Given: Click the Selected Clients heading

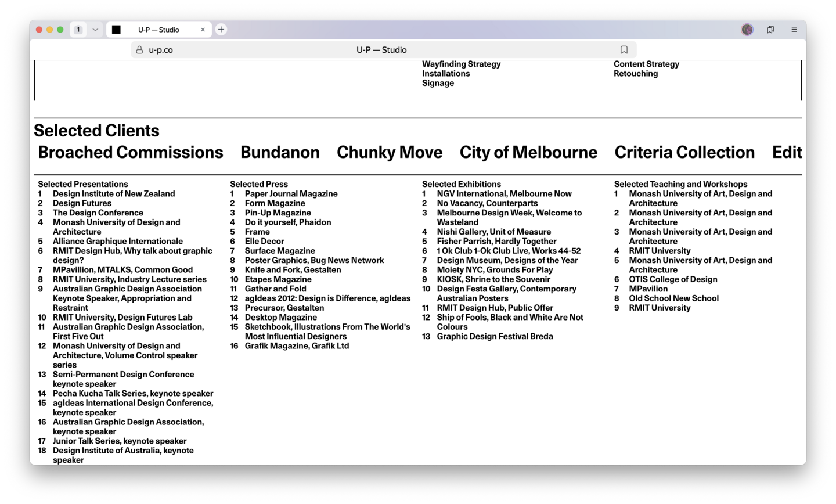Looking at the screenshot, I should pos(96,131).
